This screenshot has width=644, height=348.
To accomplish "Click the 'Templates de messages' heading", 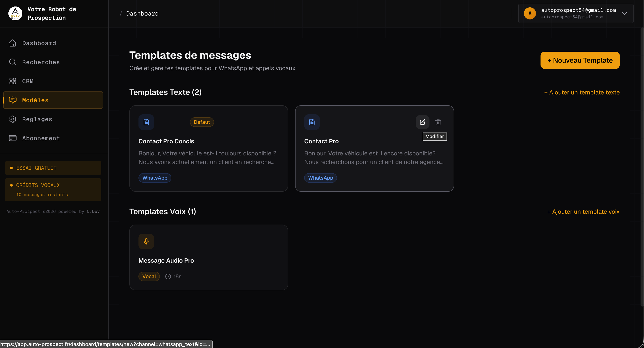I will click(x=190, y=55).
